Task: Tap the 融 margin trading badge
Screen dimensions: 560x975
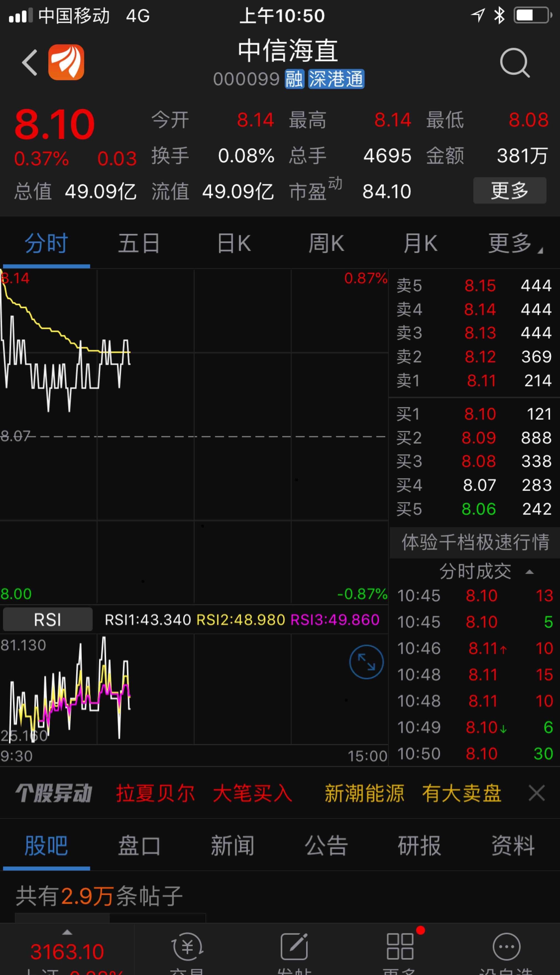Action: coord(295,79)
